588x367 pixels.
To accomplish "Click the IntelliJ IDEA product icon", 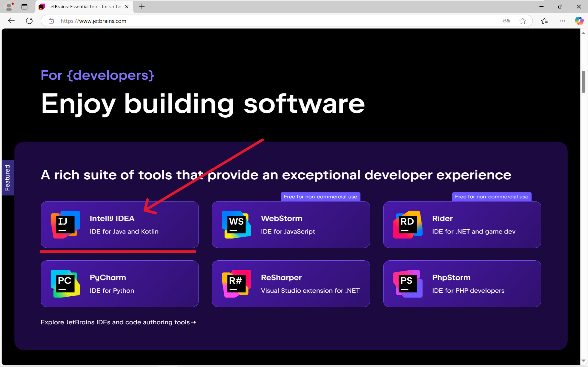I will pos(64,224).
